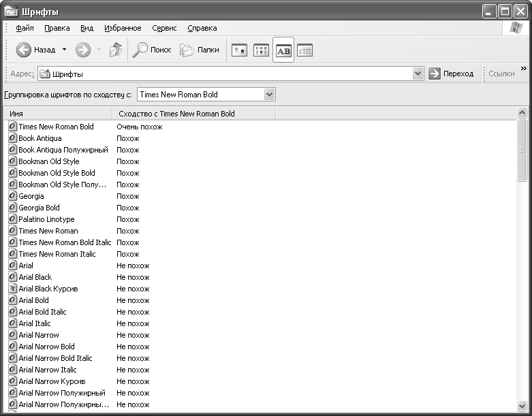Screen dimensions: 532x416
Task: Select the Arial font icon
Action: tap(12, 265)
